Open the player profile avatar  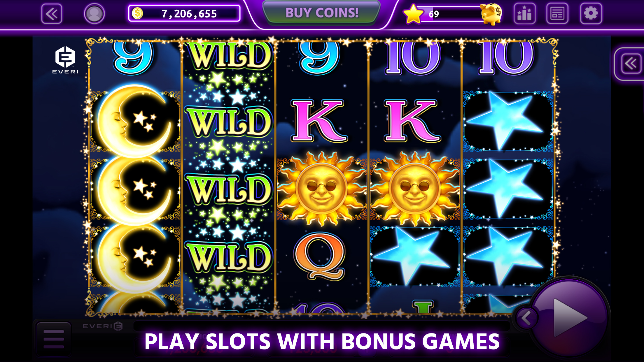pos(94,14)
